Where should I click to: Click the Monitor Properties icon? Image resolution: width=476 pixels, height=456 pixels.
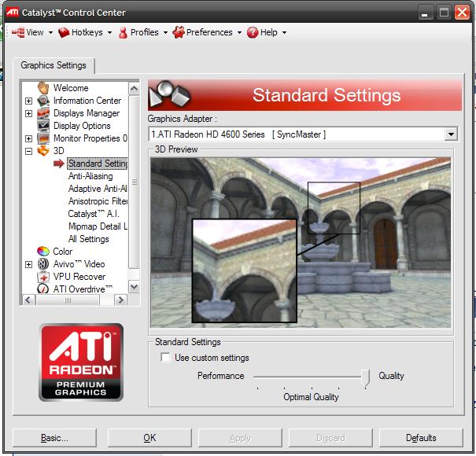click(x=43, y=138)
